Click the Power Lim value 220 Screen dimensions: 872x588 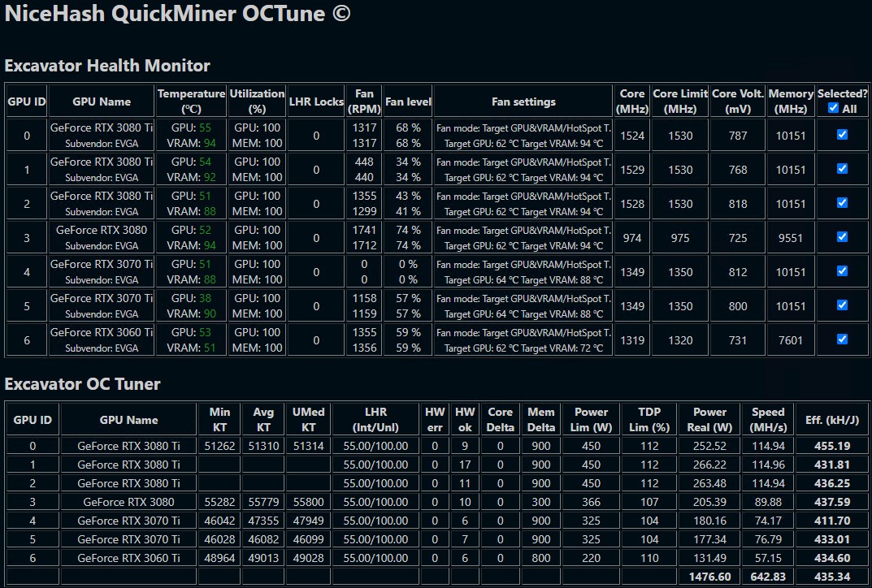[591, 558]
